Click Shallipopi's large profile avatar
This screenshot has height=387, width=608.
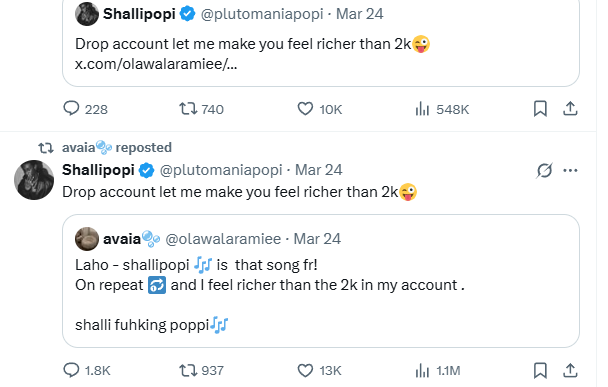coord(34,180)
